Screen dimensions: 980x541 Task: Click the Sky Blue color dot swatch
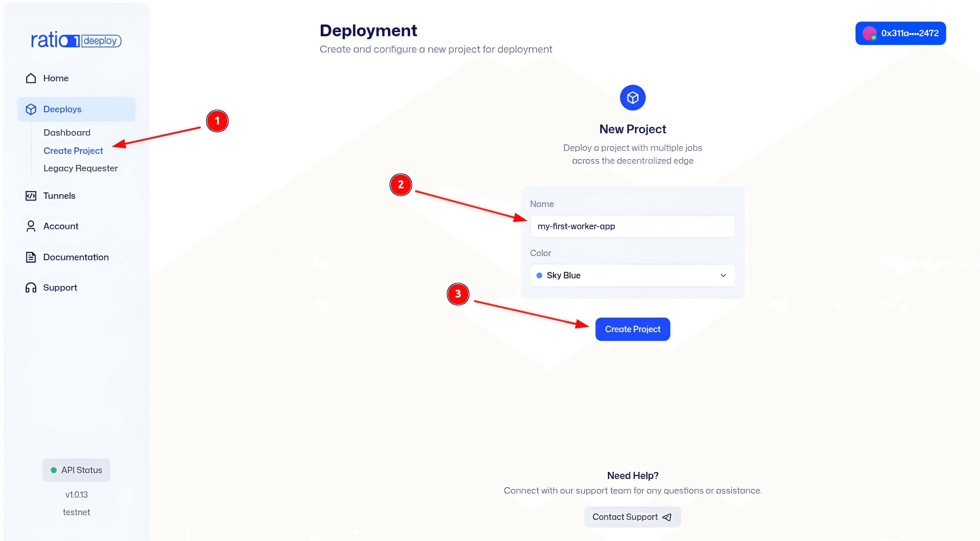click(x=539, y=275)
